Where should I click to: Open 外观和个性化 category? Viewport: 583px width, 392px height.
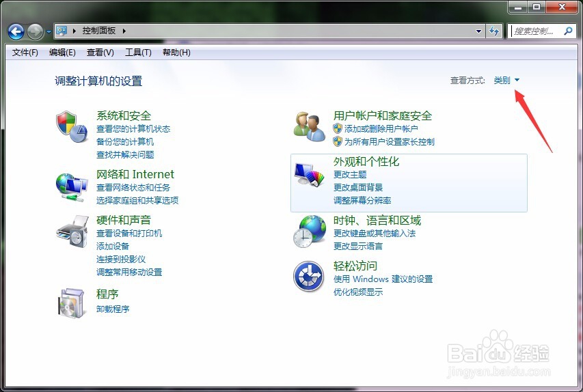(366, 161)
